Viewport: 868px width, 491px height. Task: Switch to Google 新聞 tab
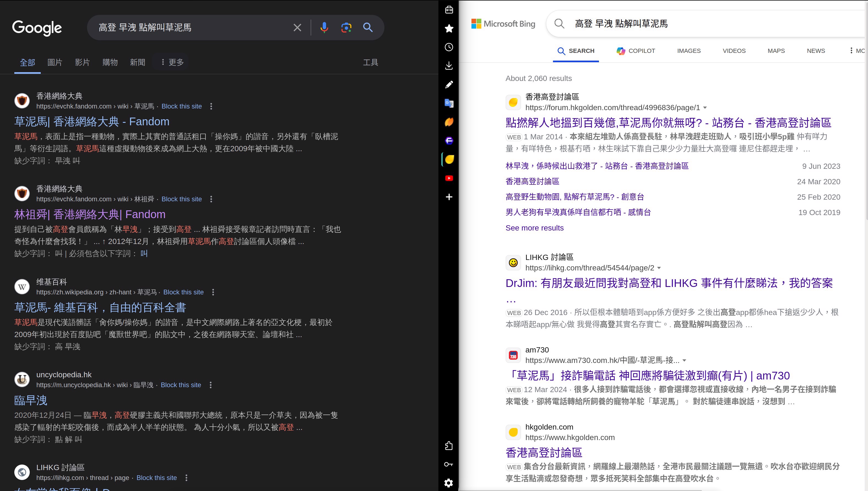tap(138, 63)
